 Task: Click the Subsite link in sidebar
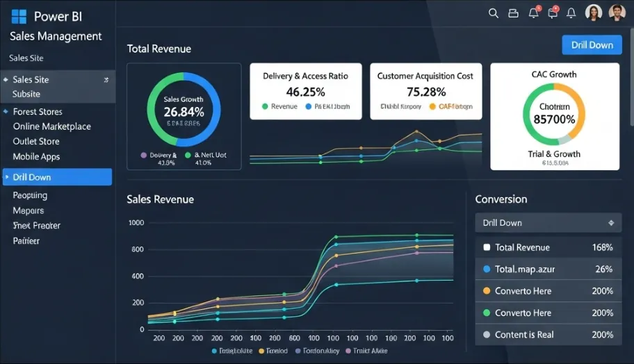pos(26,94)
